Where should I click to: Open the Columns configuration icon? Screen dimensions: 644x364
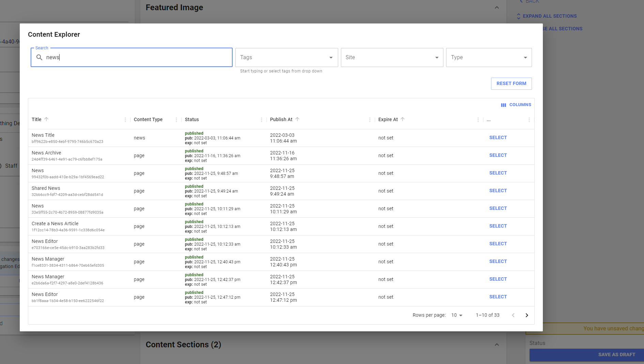[x=504, y=105]
